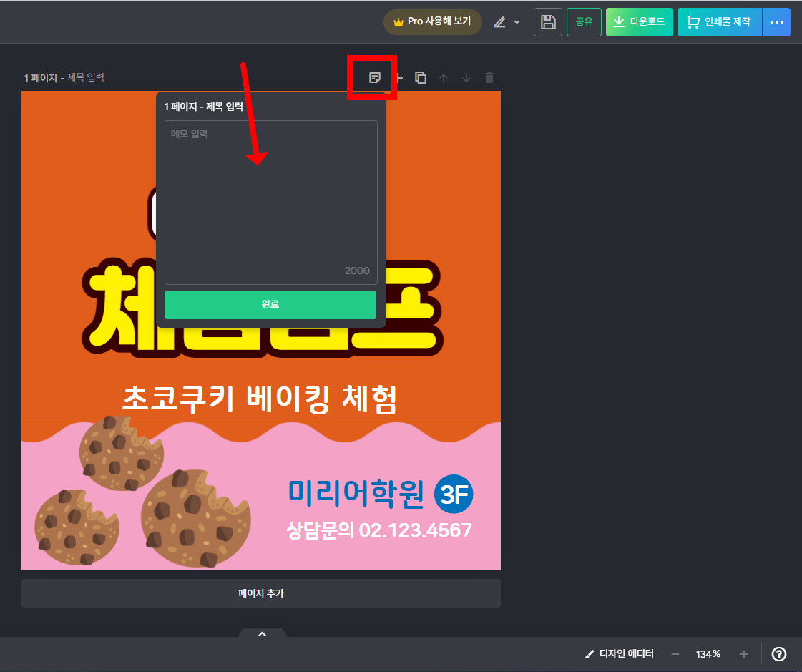This screenshot has width=802, height=672.
Task: Add a page using the plus icon
Action: [398, 77]
